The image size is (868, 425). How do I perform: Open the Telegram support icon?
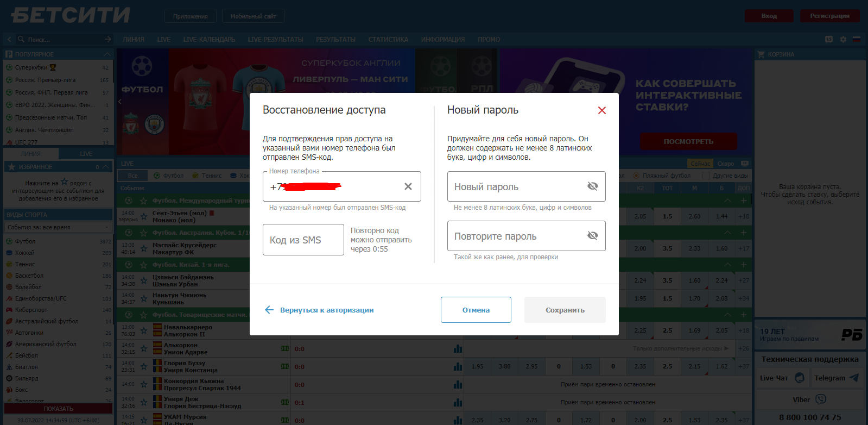(854, 378)
